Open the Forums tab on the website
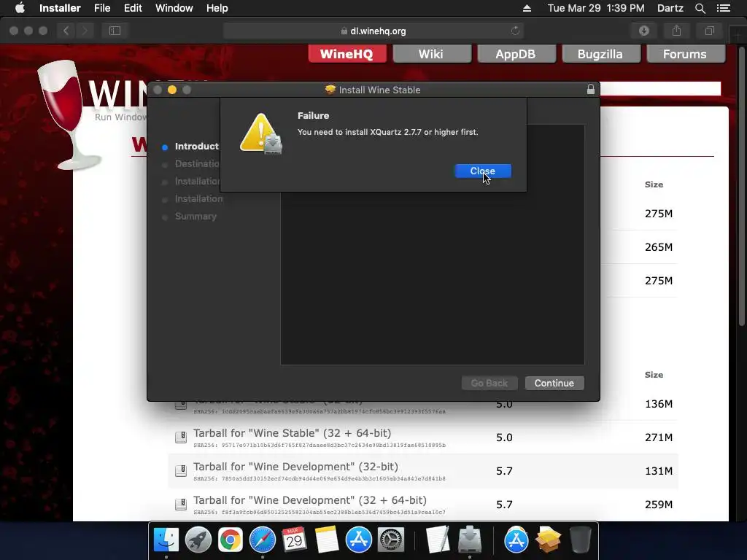The height and width of the screenshot is (560, 747). click(685, 54)
